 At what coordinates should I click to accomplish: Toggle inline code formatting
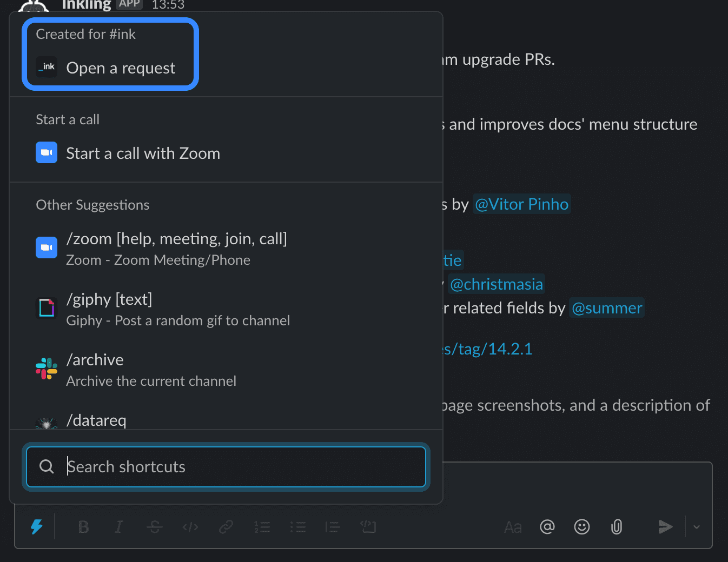190,527
